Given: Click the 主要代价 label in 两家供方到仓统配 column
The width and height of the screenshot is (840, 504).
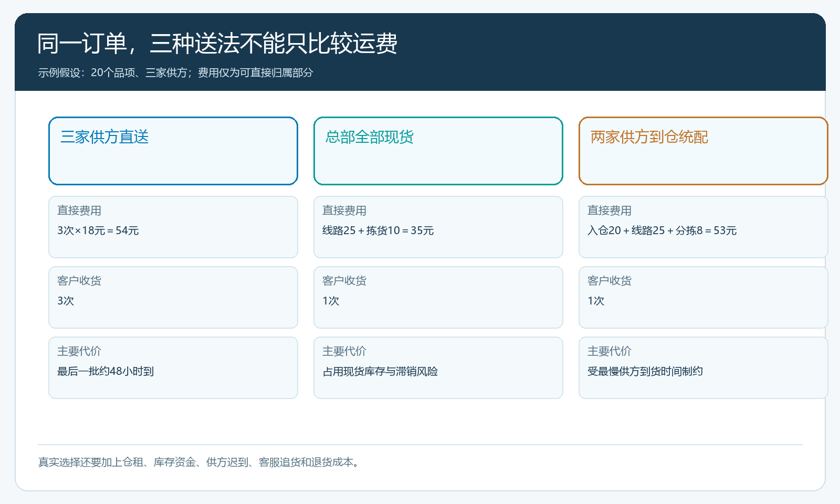Looking at the screenshot, I should point(610,351).
